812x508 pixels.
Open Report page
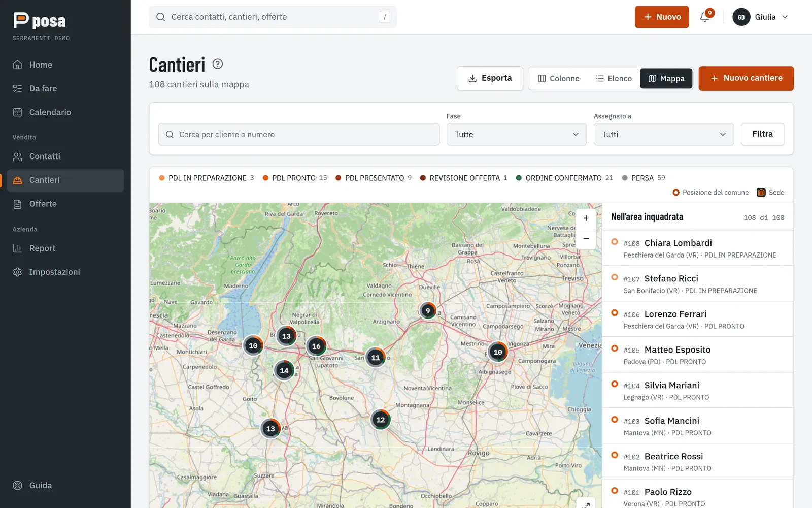65,248
